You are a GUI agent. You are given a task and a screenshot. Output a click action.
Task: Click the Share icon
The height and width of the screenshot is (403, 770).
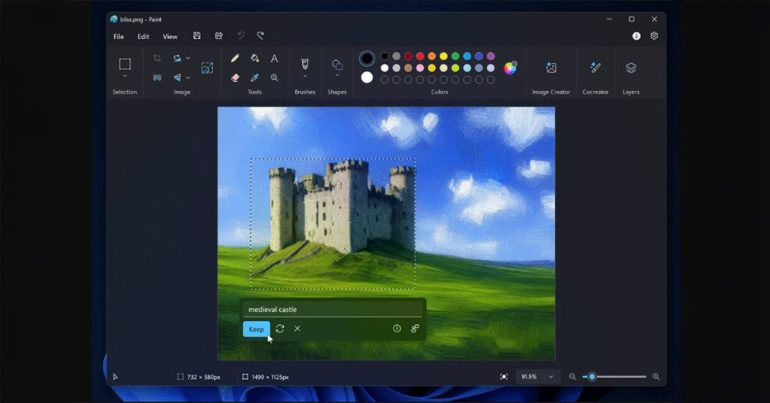pos(219,36)
